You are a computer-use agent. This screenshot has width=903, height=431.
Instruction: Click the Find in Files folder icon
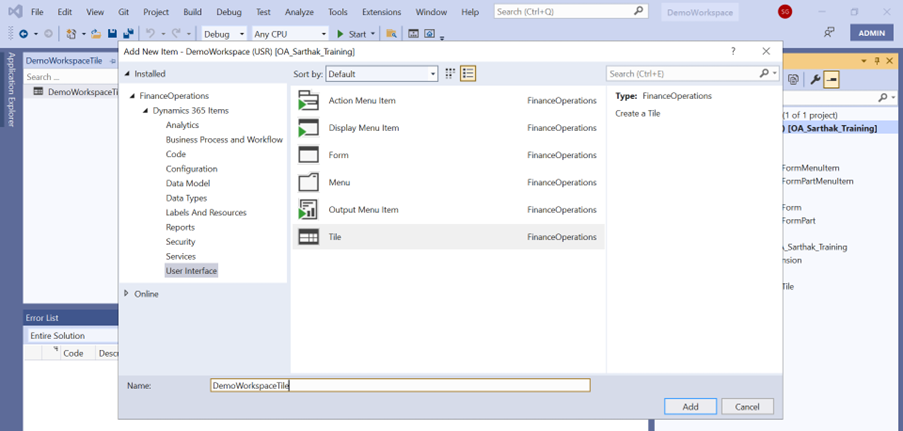coord(392,34)
